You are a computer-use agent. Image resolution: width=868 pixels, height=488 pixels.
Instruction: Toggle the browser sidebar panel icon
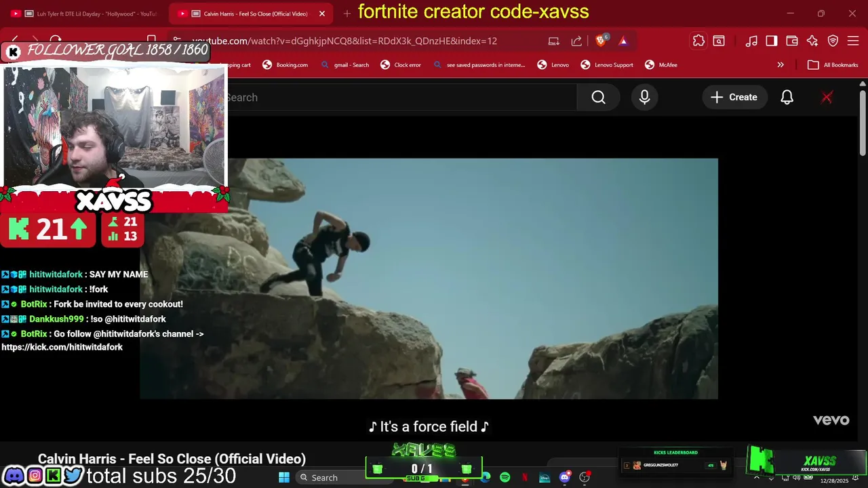[772, 41]
